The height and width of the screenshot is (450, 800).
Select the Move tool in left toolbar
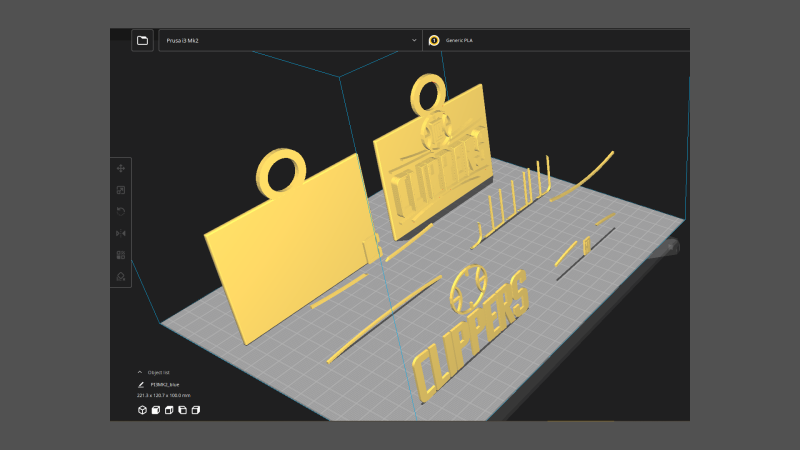coord(121,169)
